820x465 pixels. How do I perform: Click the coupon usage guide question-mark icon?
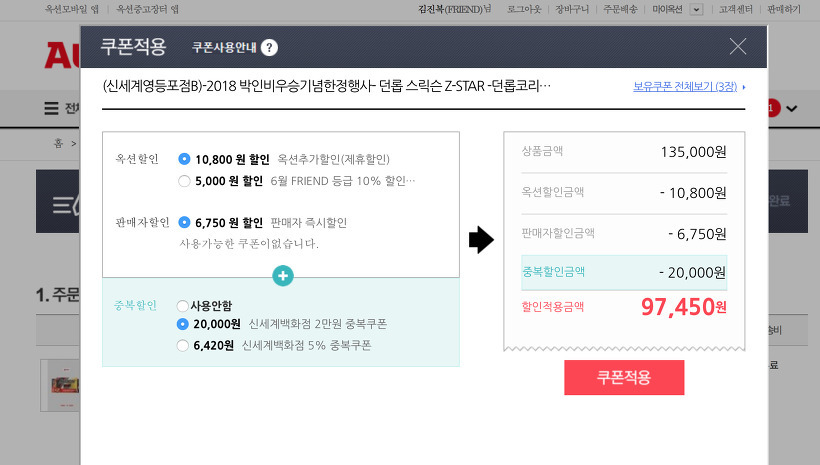(x=270, y=47)
